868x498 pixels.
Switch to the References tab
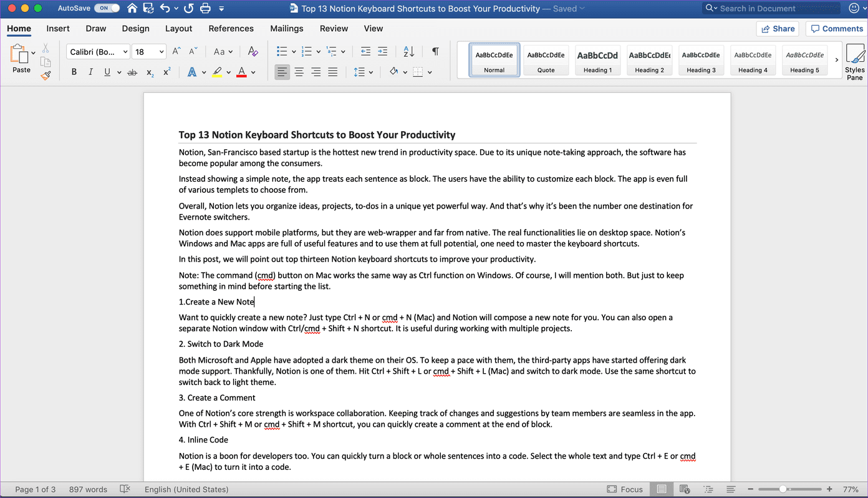231,29
